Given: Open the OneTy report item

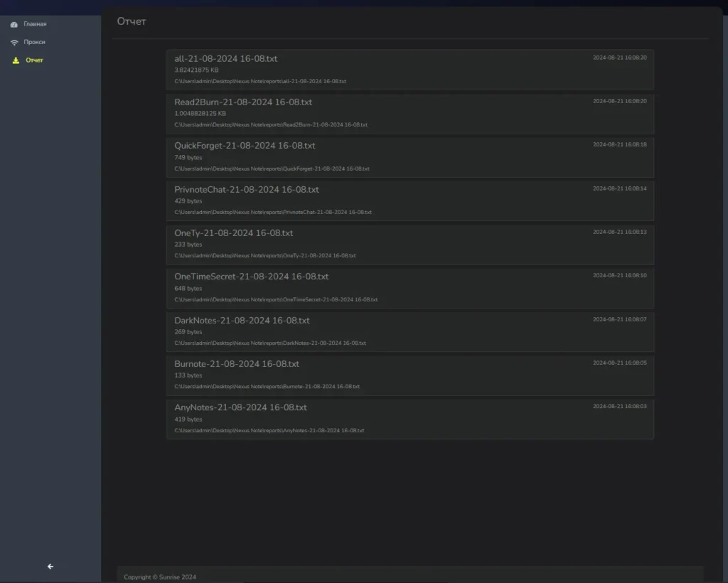Looking at the screenshot, I should [234, 232].
